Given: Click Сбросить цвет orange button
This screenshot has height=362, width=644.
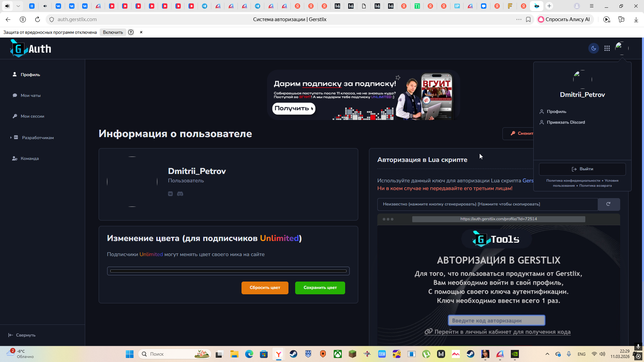Looking at the screenshot, I should coord(265,288).
